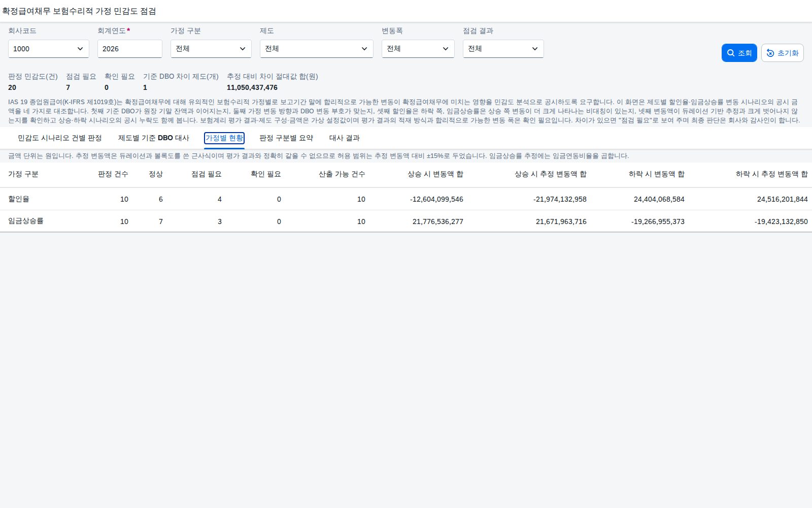This screenshot has width=812, height=508.
Task: Click the 판정 민감도(건) summary label
Action: tap(33, 77)
